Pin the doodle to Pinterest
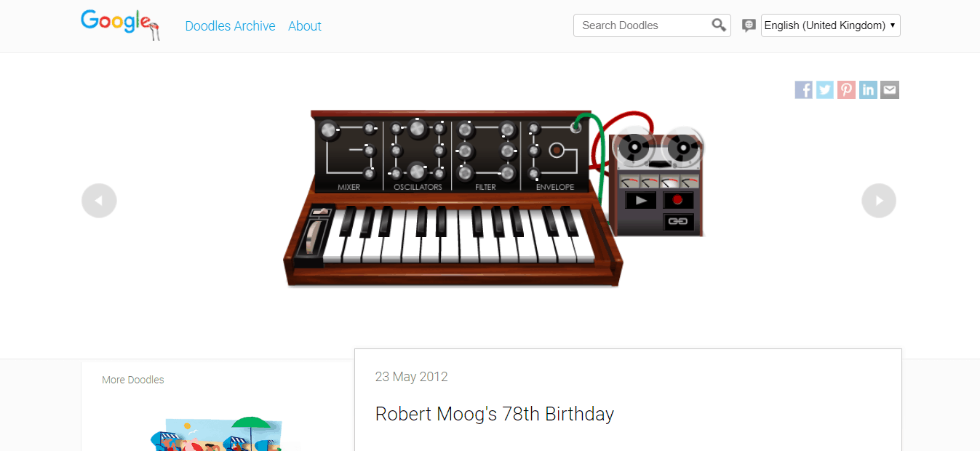The image size is (980, 451). 846,89
